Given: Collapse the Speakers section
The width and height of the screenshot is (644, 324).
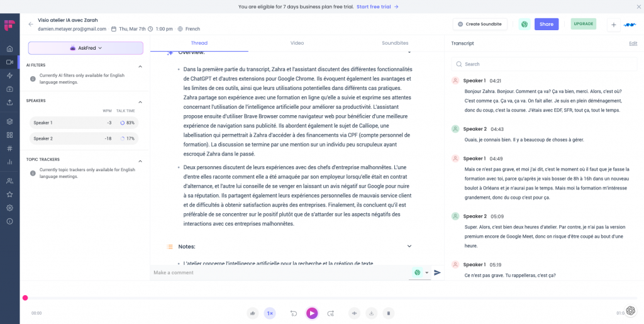Looking at the screenshot, I should coord(140,101).
